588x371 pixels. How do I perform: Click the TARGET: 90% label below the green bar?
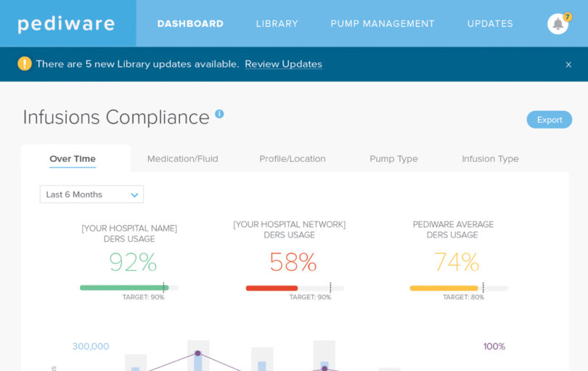143,297
